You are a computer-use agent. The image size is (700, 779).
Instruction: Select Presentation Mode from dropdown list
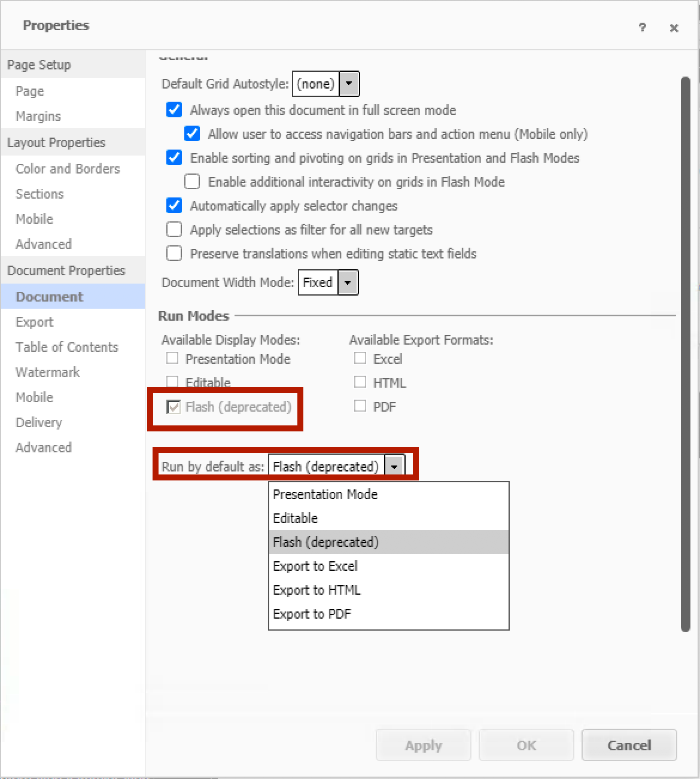coord(325,494)
